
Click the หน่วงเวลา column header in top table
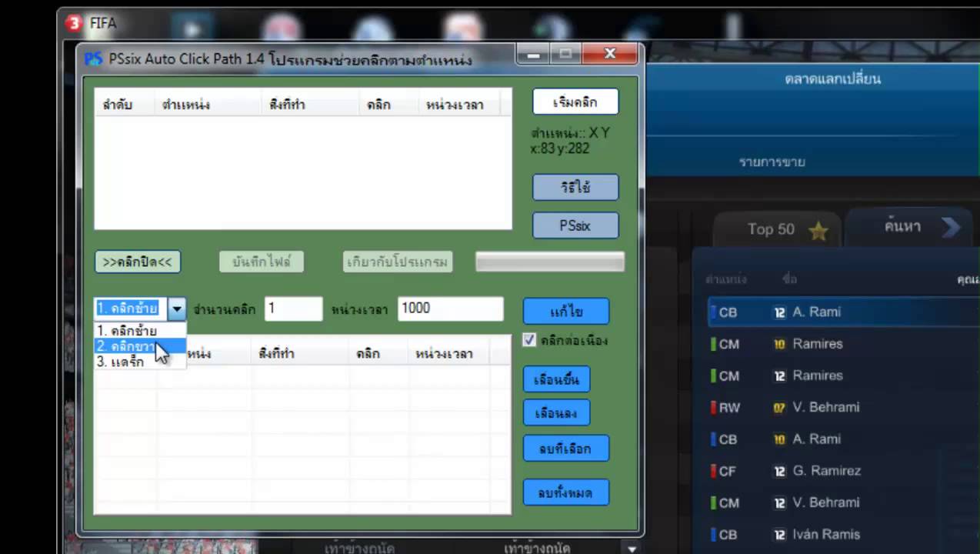pyautogui.click(x=458, y=105)
